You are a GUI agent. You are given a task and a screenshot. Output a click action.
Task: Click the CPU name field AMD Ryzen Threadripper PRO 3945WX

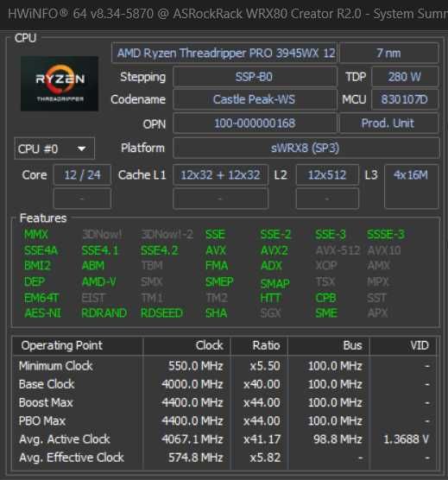pyautogui.click(x=224, y=53)
